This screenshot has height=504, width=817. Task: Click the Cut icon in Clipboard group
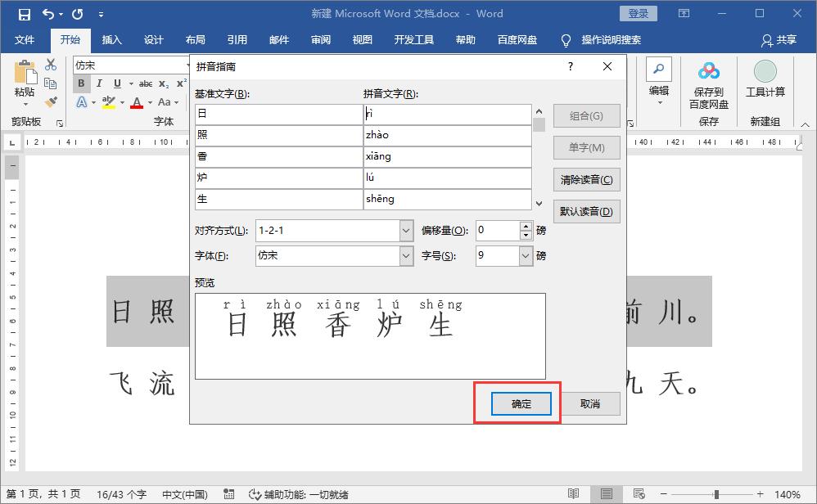(49, 65)
